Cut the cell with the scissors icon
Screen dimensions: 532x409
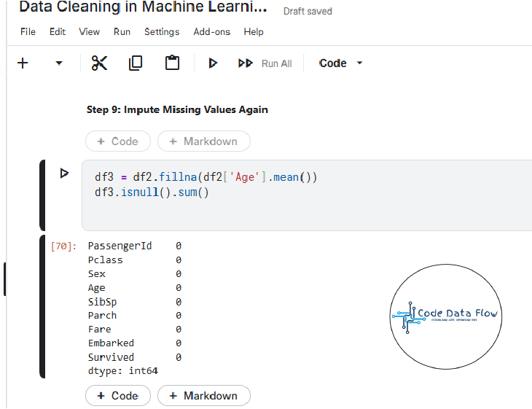[x=99, y=63]
